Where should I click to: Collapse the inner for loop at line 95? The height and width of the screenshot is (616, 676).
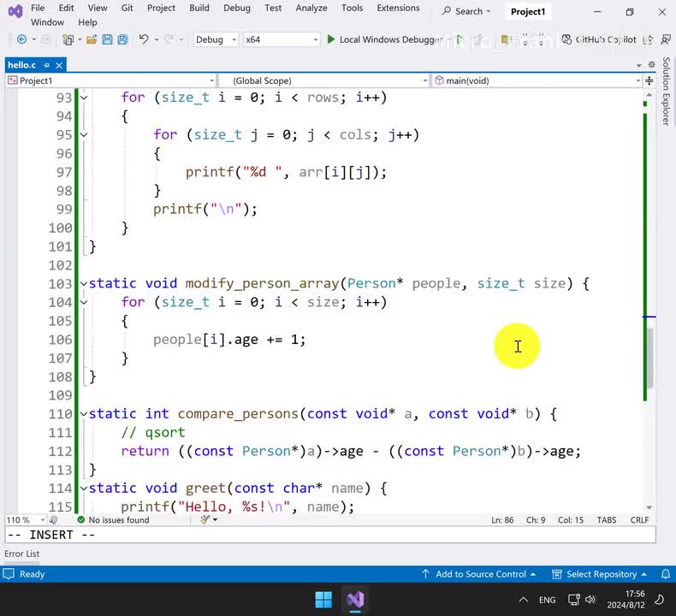click(x=84, y=135)
